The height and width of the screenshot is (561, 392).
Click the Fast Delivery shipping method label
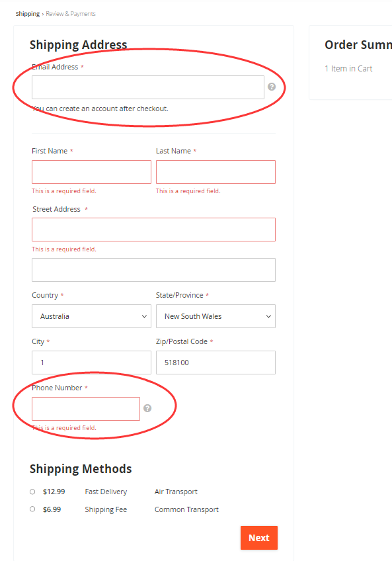click(106, 492)
